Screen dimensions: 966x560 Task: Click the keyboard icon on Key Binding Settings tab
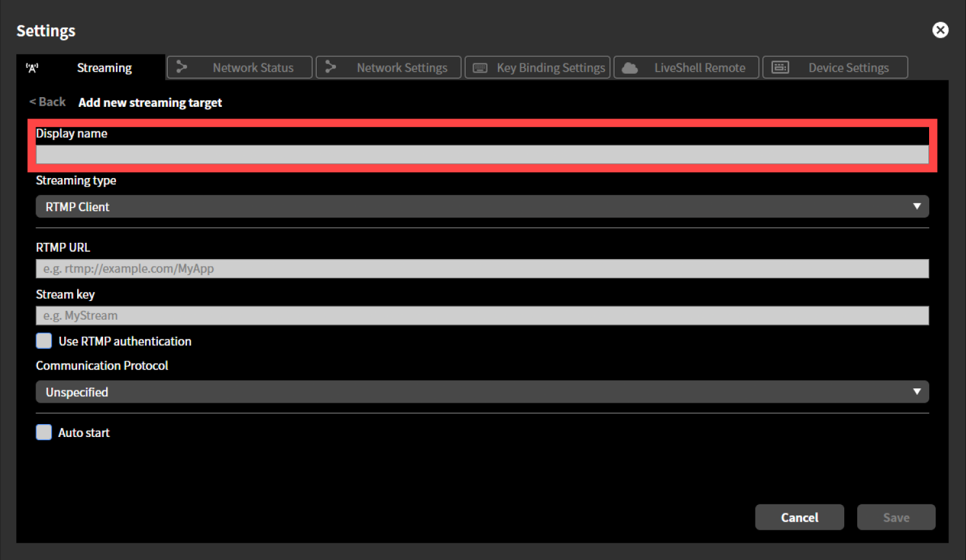click(x=480, y=67)
